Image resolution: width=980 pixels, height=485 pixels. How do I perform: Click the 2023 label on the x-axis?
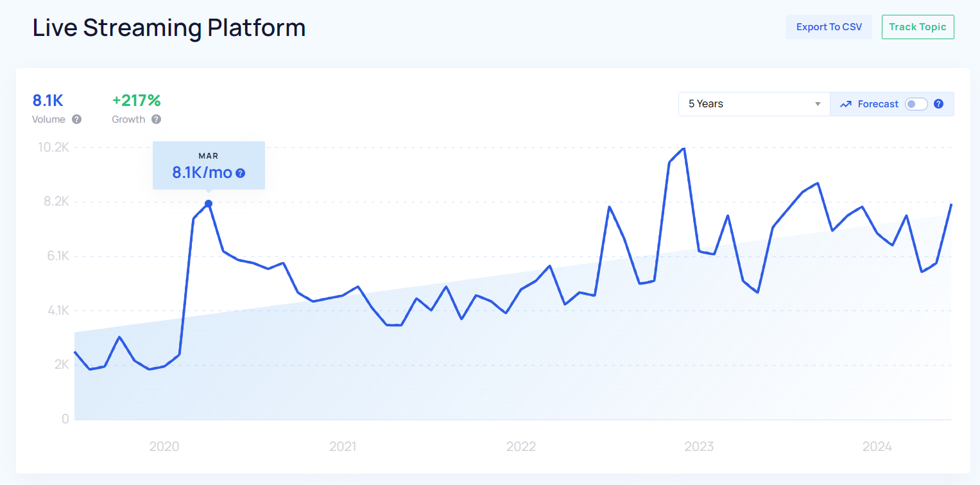tap(699, 446)
